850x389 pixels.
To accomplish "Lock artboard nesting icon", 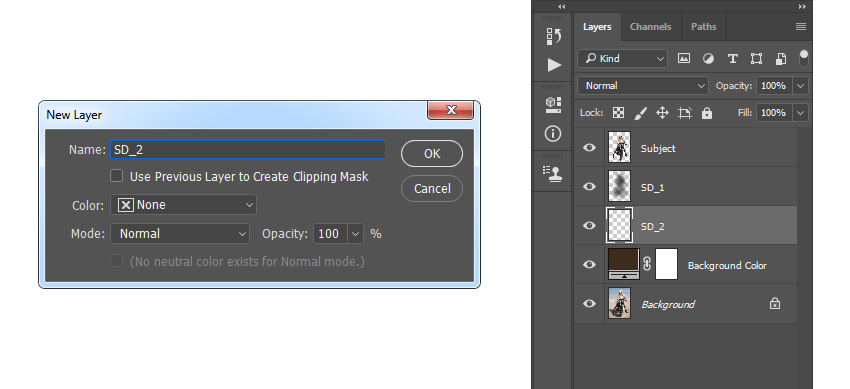I will coord(685,113).
